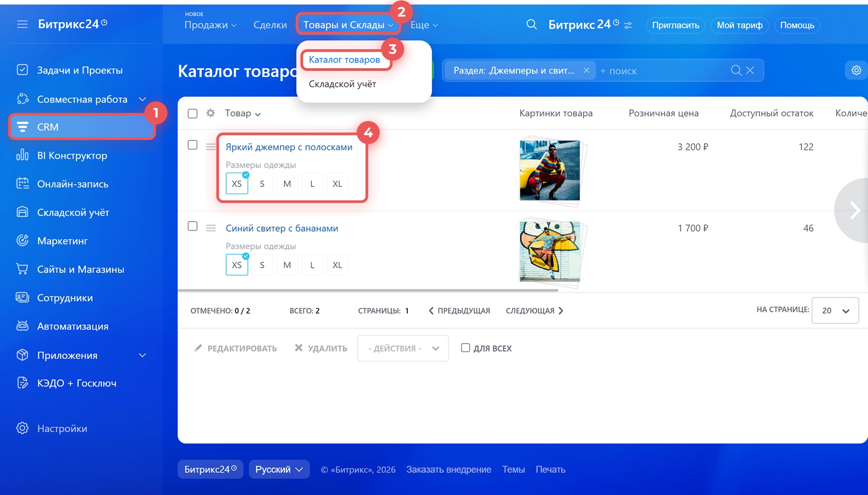Open Синий свитер с бананами link
The image size is (868, 495).
[x=282, y=228]
